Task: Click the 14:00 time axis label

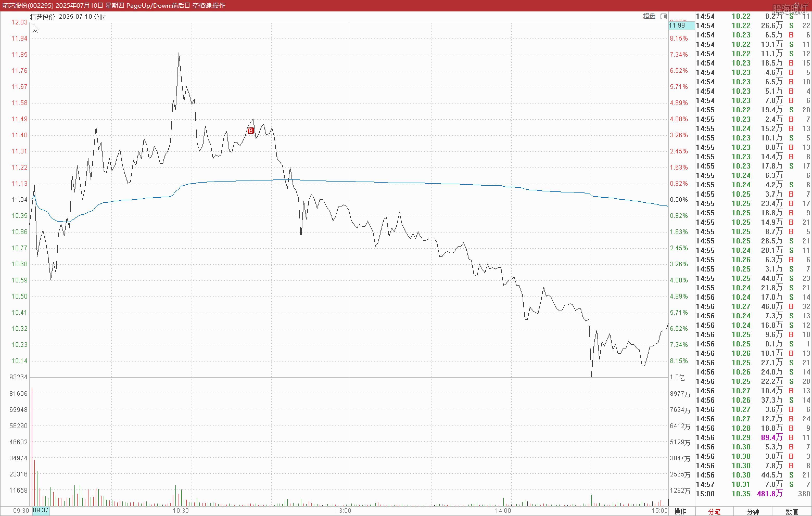Action: click(x=503, y=511)
